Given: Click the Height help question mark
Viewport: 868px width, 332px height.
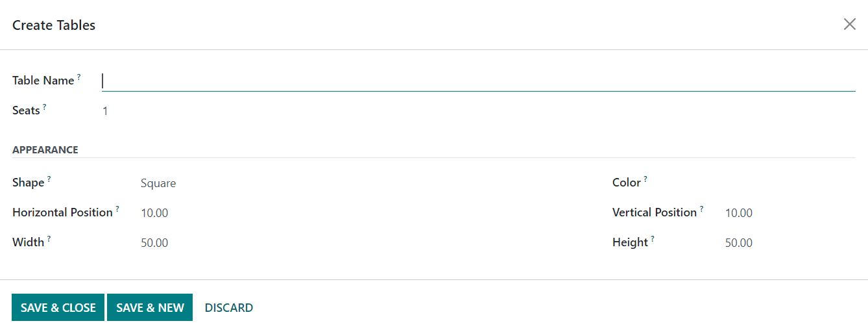Looking at the screenshot, I should (x=653, y=238).
